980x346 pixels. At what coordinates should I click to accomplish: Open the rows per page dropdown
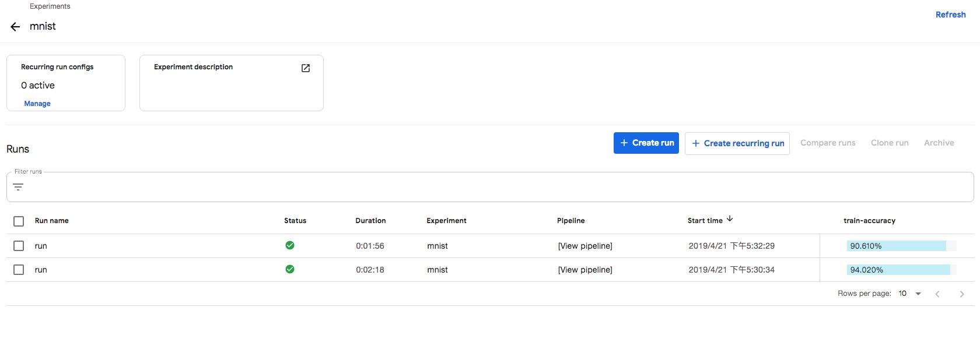point(910,294)
